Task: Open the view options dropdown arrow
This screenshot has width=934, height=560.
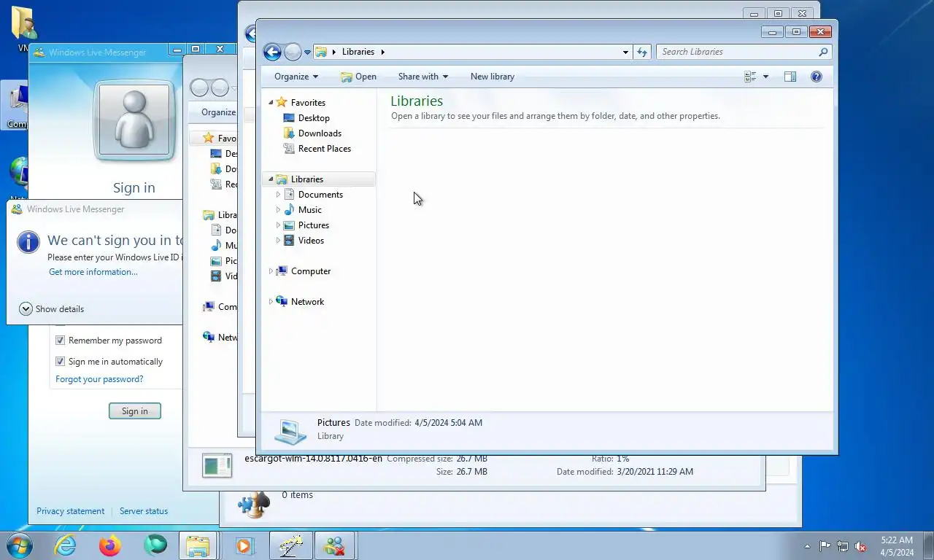Action: [765, 77]
